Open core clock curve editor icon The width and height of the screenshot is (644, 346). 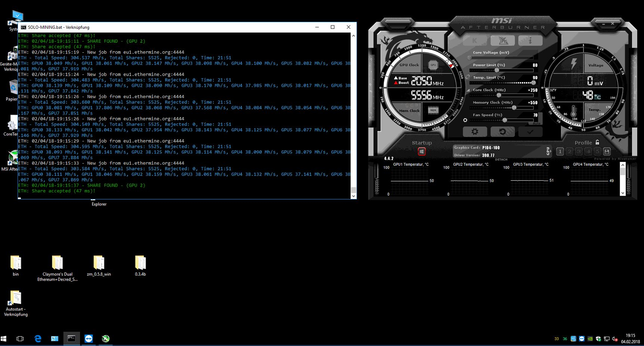468,90
